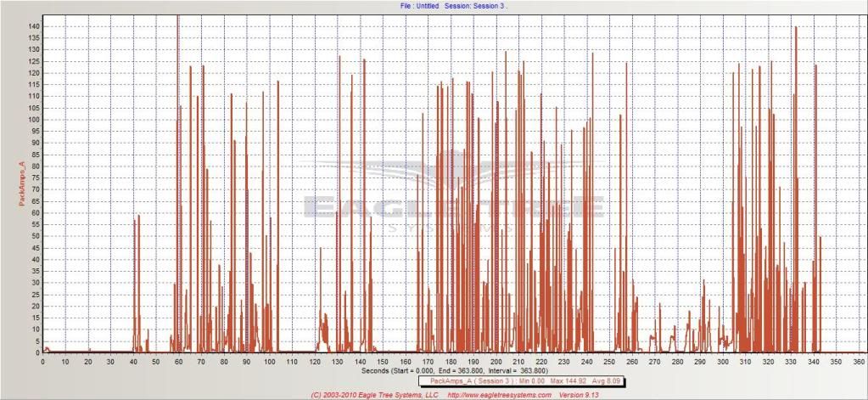Click the 140 tick on the y-axis
Viewport: 868px width, 400px height.
coord(34,26)
